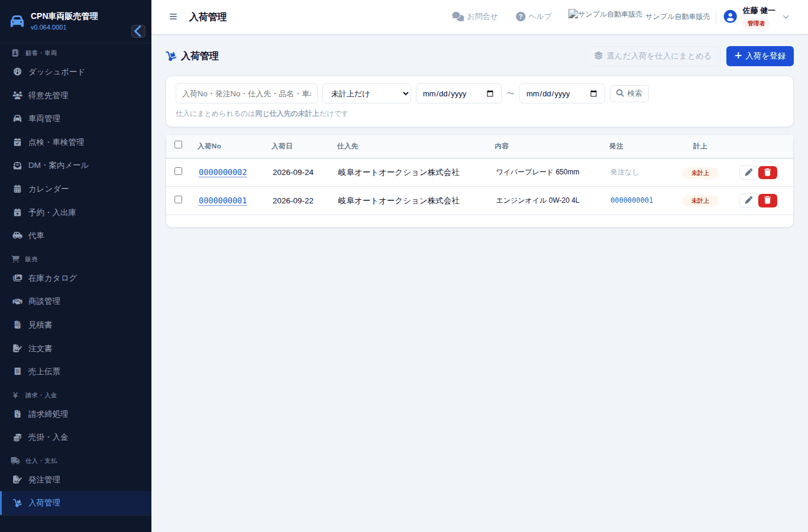
Task: Click the user avatar icon
Action: pos(731,17)
